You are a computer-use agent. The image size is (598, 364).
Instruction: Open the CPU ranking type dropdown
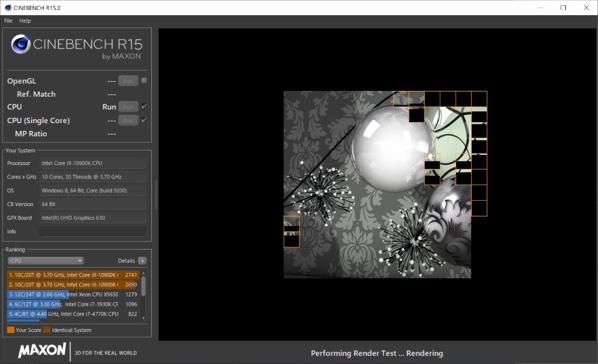pyautogui.click(x=46, y=261)
